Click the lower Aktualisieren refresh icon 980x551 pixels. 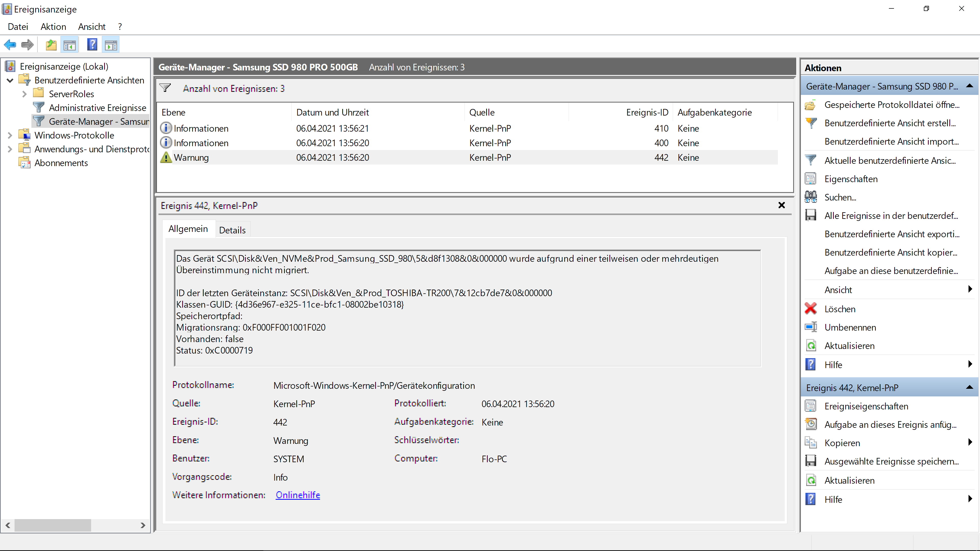811,480
